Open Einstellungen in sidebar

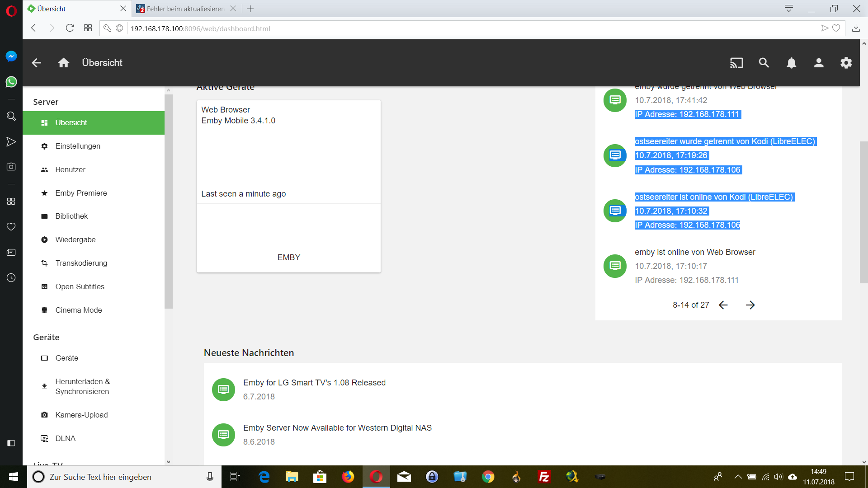(94, 146)
